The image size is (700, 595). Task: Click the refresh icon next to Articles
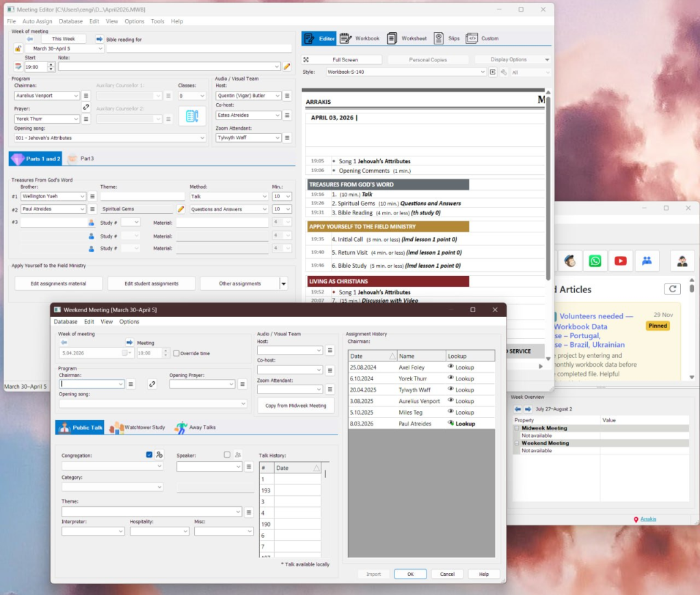point(673,289)
